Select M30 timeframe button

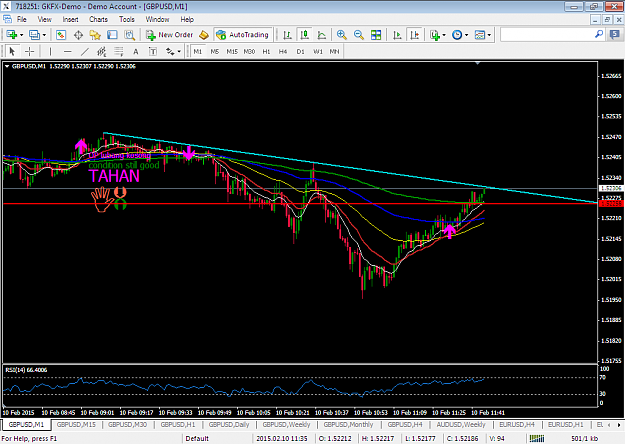(x=249, y=52)
